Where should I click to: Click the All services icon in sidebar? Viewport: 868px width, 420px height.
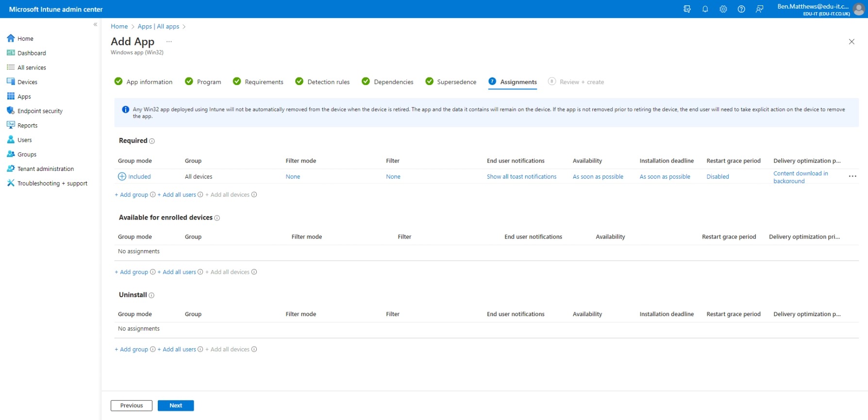point(11,67)
